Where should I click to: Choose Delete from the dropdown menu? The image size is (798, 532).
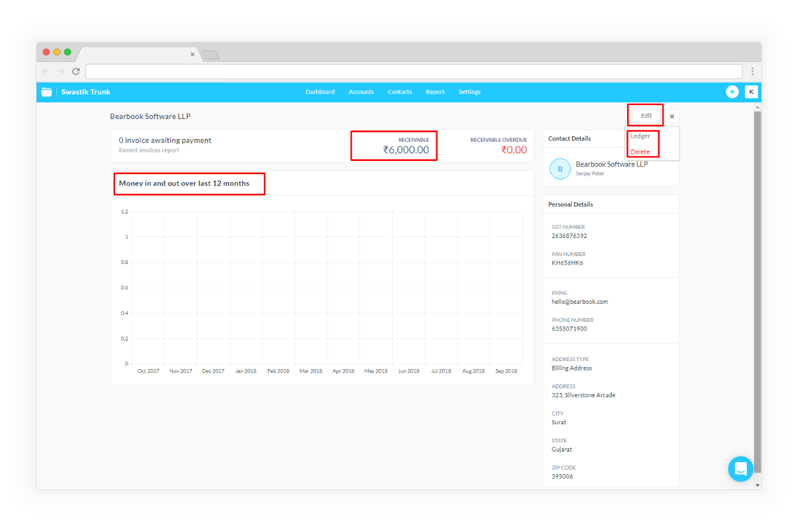point(640,152)
